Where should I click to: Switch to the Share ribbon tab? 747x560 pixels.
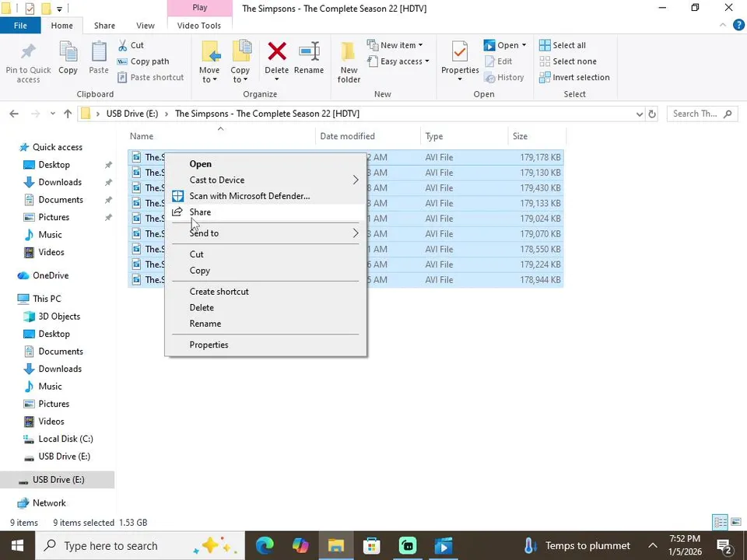[104, 26]
